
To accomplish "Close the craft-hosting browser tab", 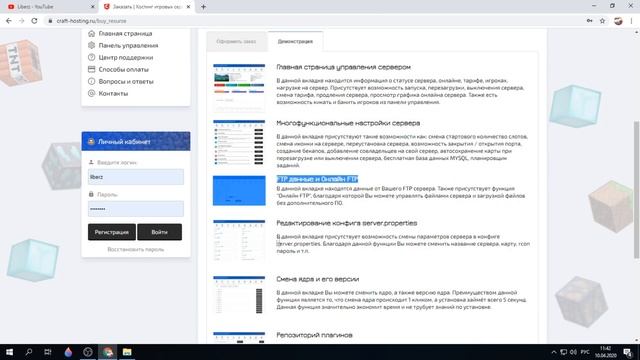I will click(189, 7).
